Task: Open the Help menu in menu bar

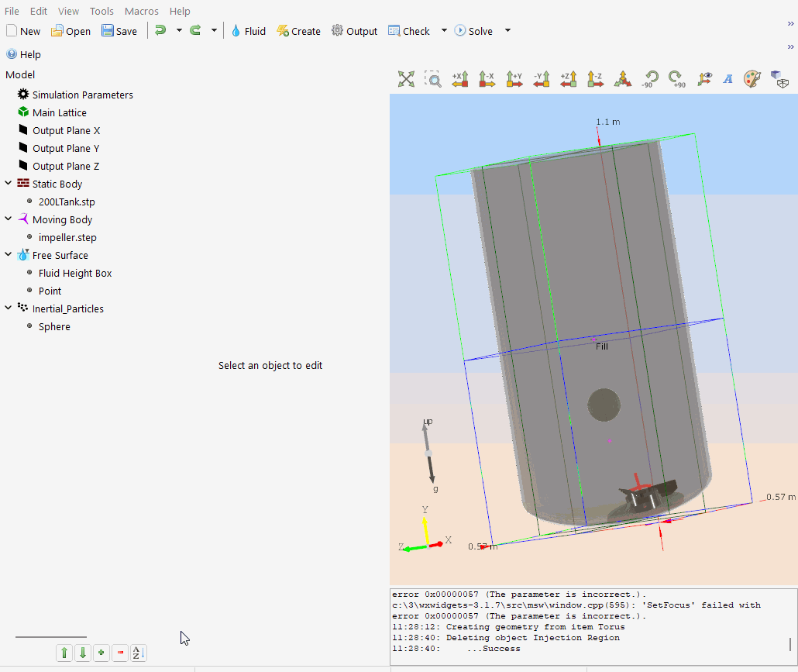Action: [x=180, y=11]
